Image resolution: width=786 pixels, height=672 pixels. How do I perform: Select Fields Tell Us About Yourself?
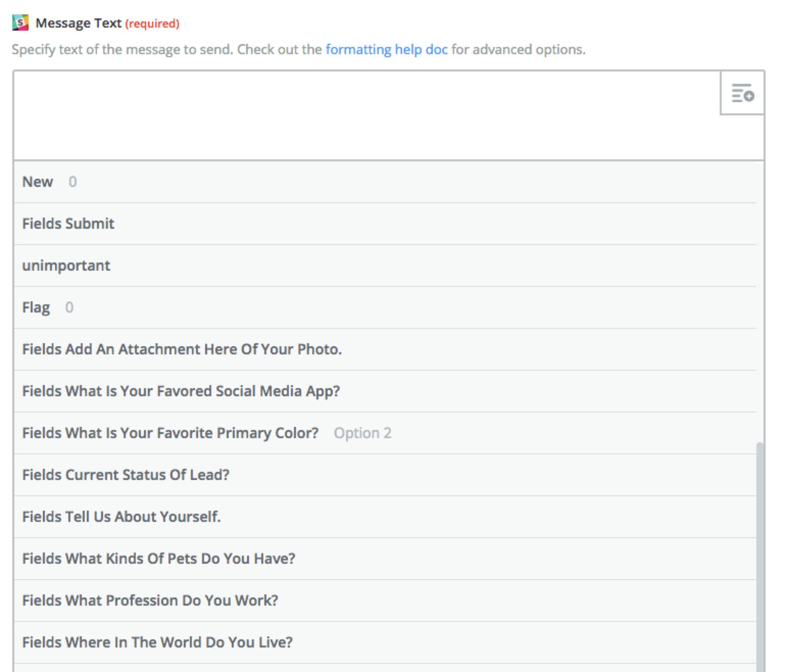coord(385,517)
